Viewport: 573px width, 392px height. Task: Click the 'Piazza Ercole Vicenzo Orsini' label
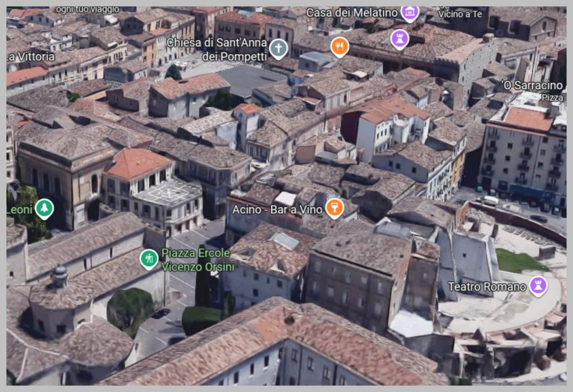(x=198, y=259)
